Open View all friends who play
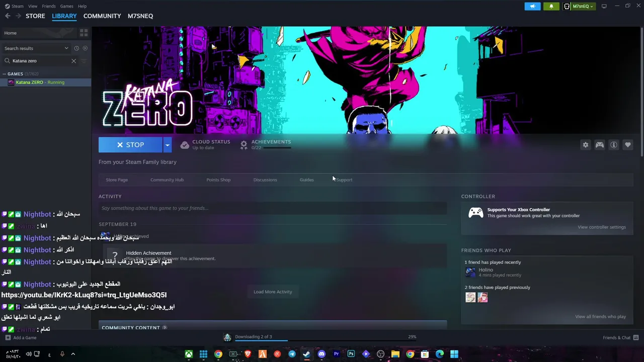Screen dimensions: 644x362 pyautogui.click(x=600, y=317)
